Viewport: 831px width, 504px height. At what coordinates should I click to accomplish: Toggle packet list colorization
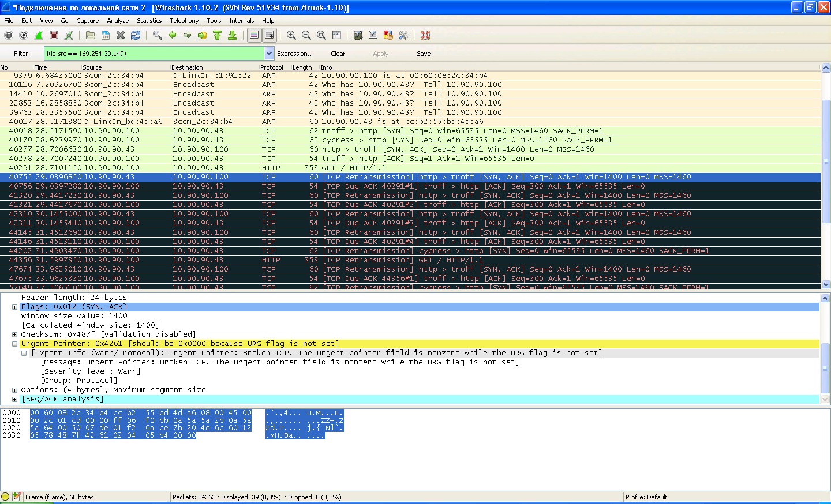[254, 35]
